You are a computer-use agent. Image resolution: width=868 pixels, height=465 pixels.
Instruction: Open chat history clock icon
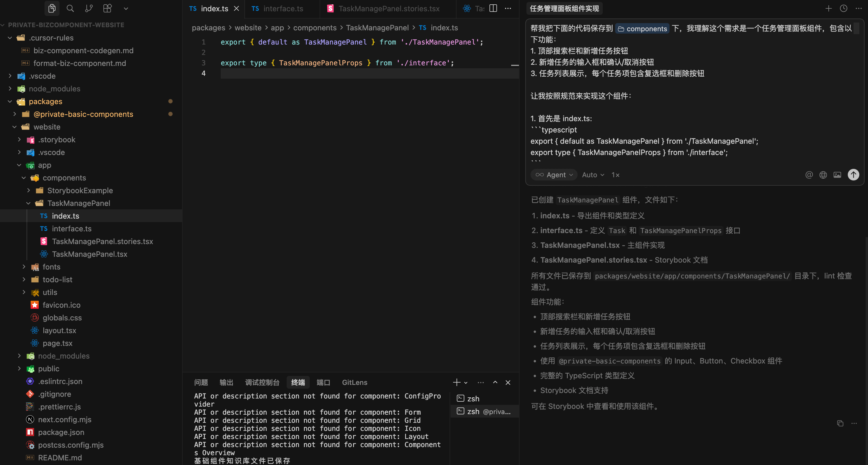pyautogui.click(x=843, y=8)
